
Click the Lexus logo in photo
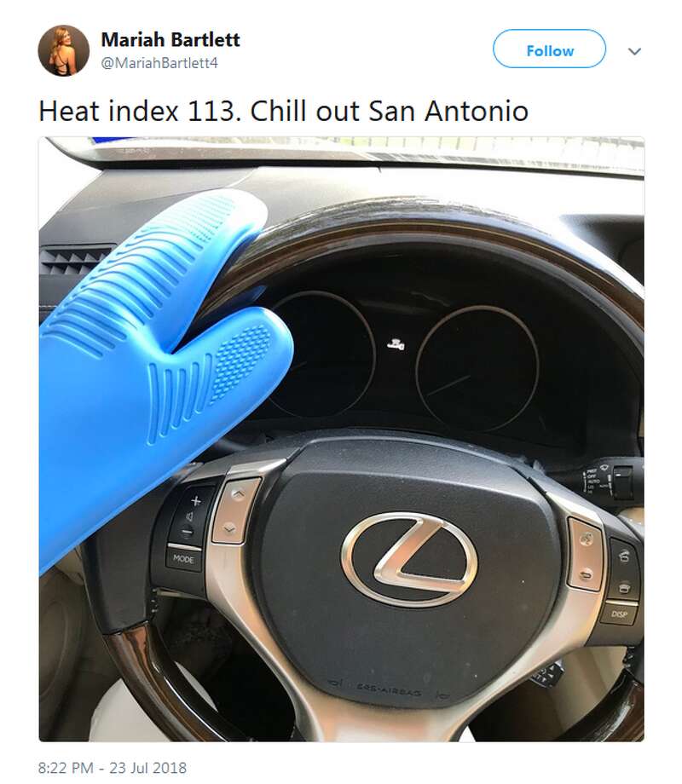click(x=409, y=560)
